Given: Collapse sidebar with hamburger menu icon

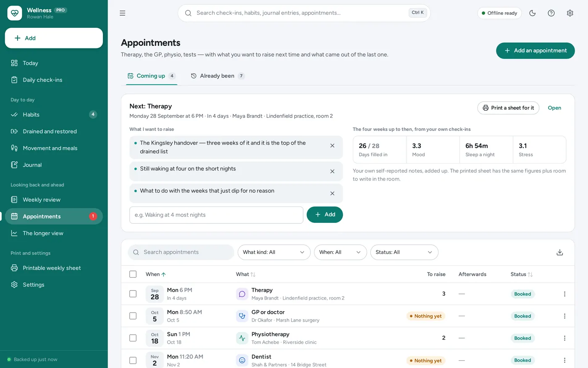Looking at the screenshot, I should tap(123, 13).
